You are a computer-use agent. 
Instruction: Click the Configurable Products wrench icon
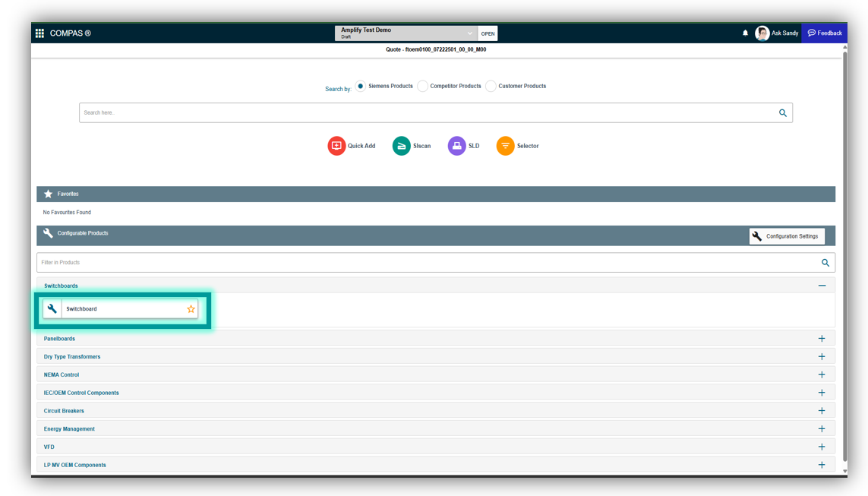coord(48,233)
